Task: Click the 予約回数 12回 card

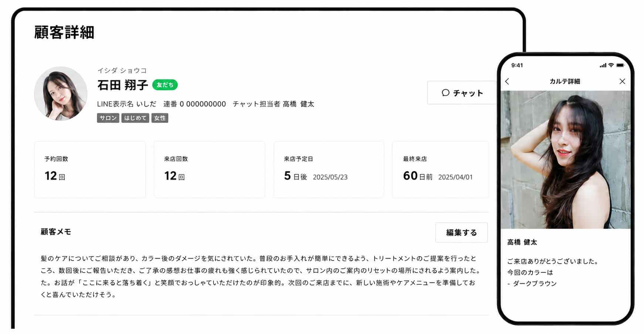Action: tap(90, 169)
